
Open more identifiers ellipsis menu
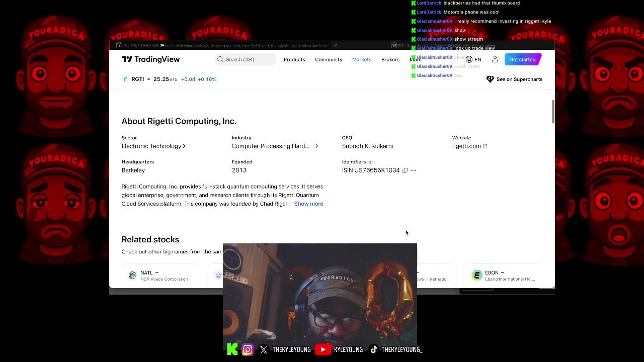[x=413, y=170]
